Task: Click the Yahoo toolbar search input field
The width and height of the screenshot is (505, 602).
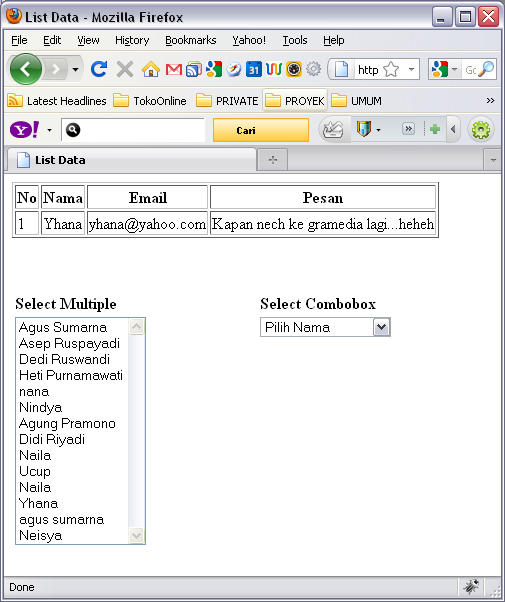Action: click(133, 130)
